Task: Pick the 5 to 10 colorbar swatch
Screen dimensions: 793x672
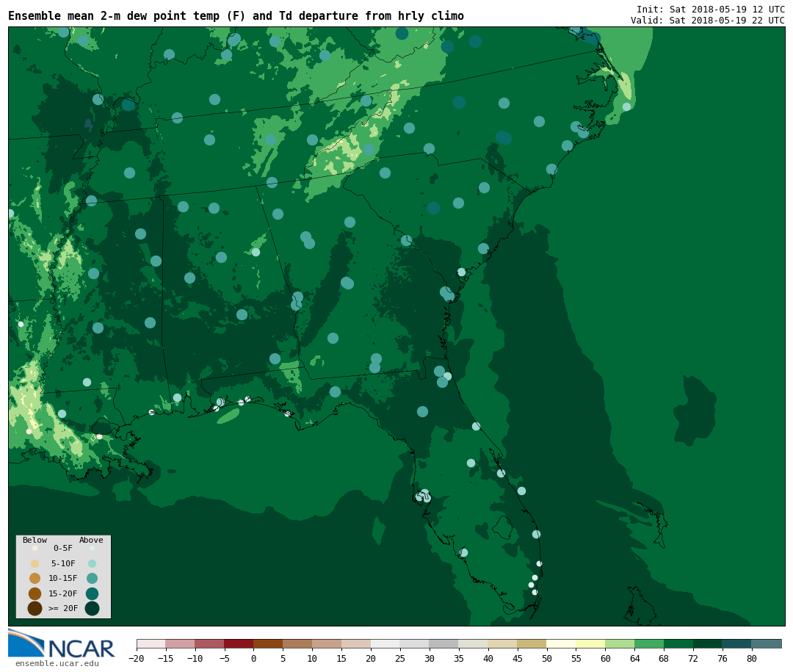Action: point(298,643)
